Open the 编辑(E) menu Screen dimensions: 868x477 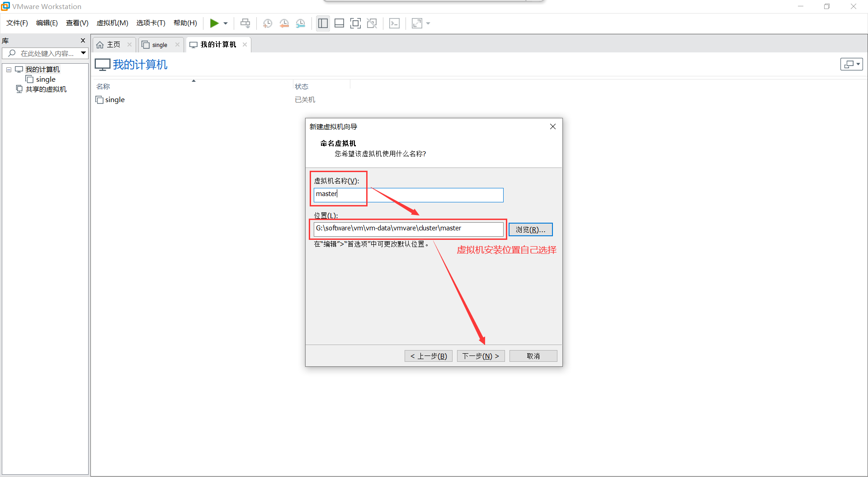47,23
